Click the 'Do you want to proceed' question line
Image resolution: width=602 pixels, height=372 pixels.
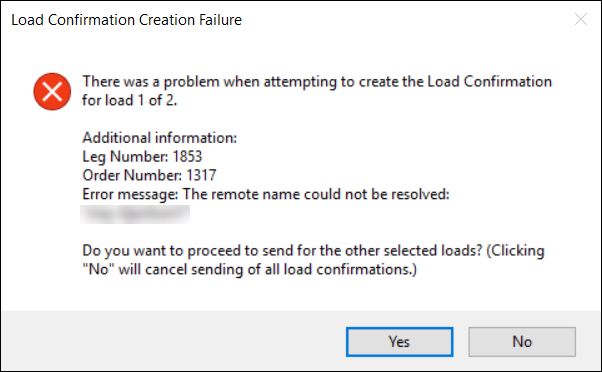(313, 251)
